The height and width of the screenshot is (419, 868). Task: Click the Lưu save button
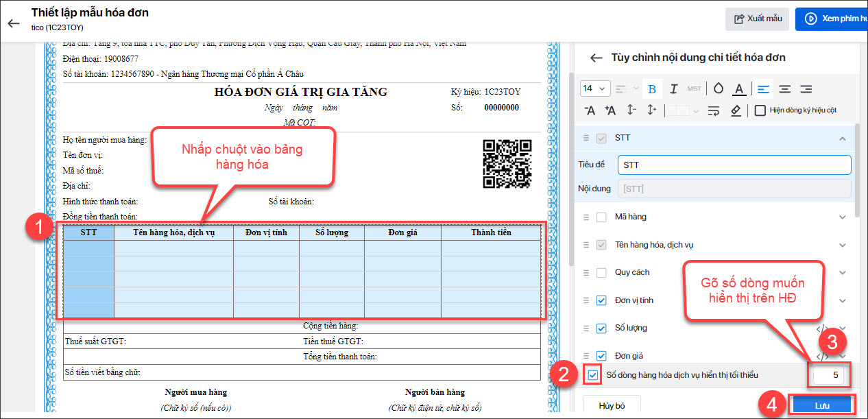(x=822, y=405)
